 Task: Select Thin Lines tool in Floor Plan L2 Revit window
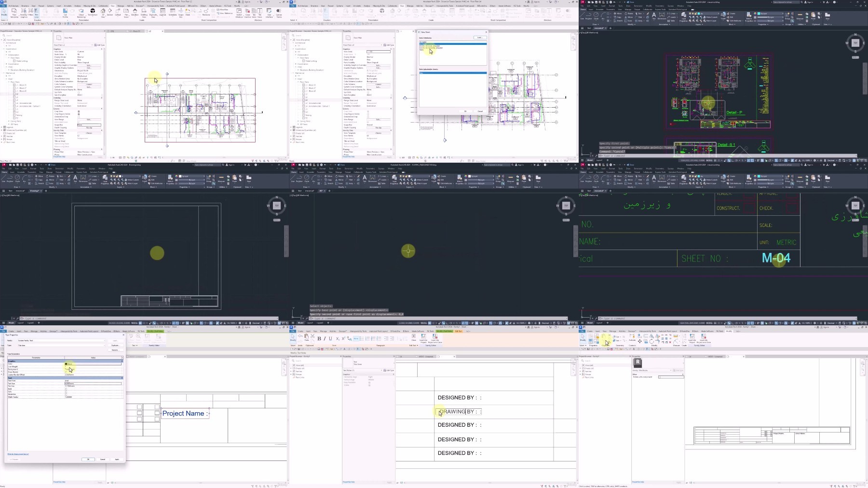[x=37, y=13]
